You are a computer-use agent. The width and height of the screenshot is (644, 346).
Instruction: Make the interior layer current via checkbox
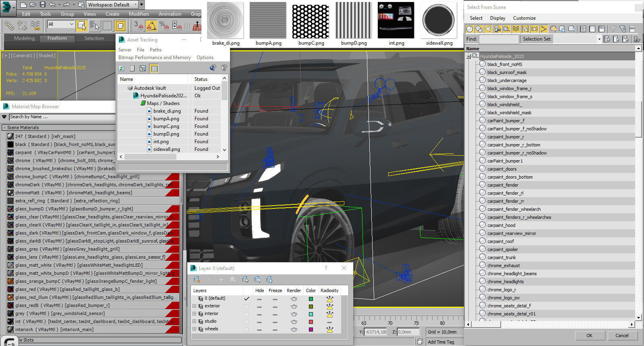point(246,314)
